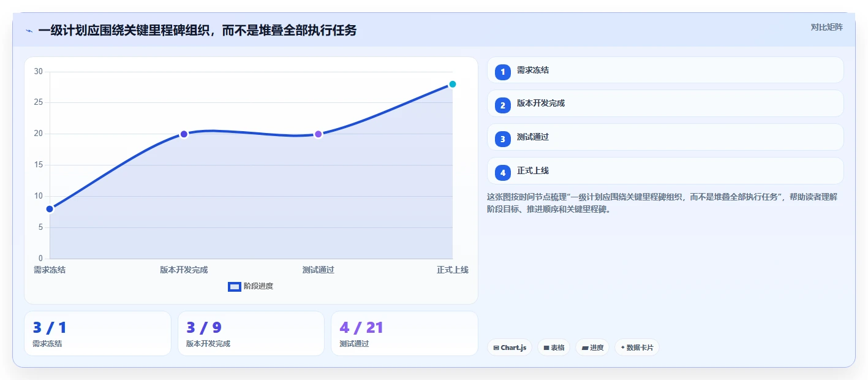Select the 3 / 1 需求冻结 data card
The image size is (868, 380).
[97, 333]
